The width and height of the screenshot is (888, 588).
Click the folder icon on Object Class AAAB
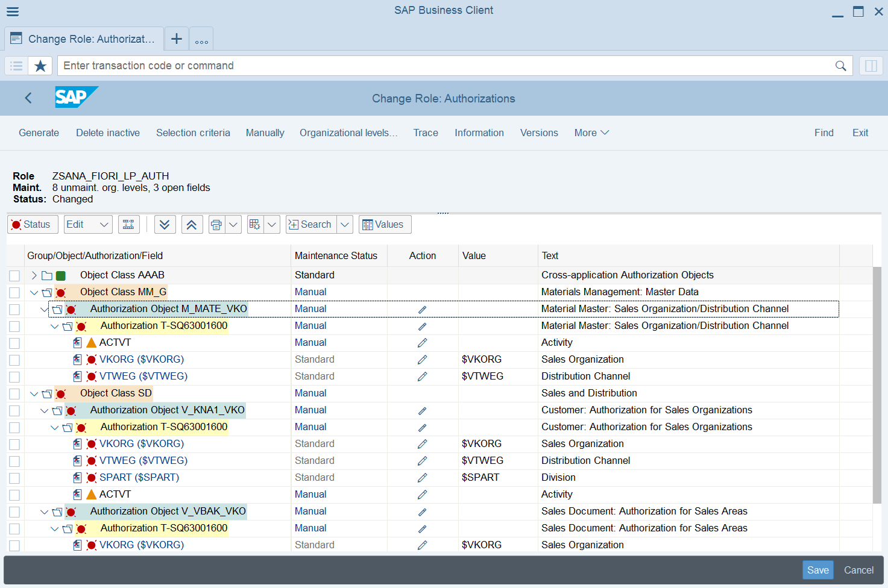[x=47, y=275]
